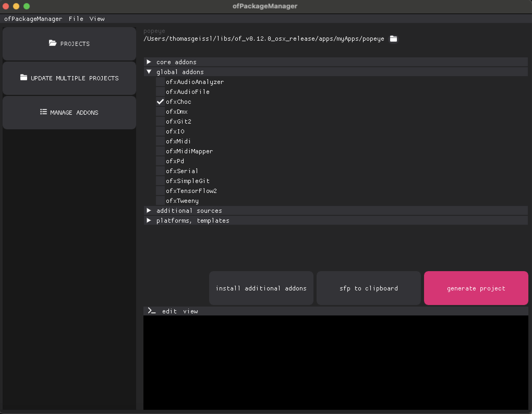The image size is (532, 414).
Task: Open the console edit menu
Action: click(x=169, y=311)
